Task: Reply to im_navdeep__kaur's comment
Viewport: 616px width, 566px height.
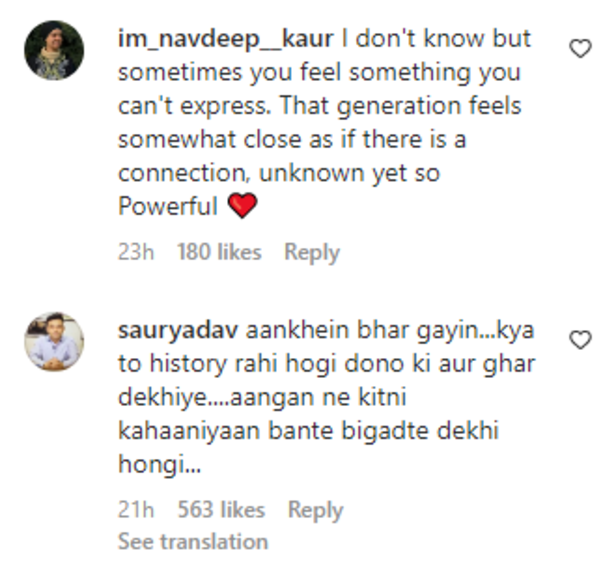Action: click(312, 253)
